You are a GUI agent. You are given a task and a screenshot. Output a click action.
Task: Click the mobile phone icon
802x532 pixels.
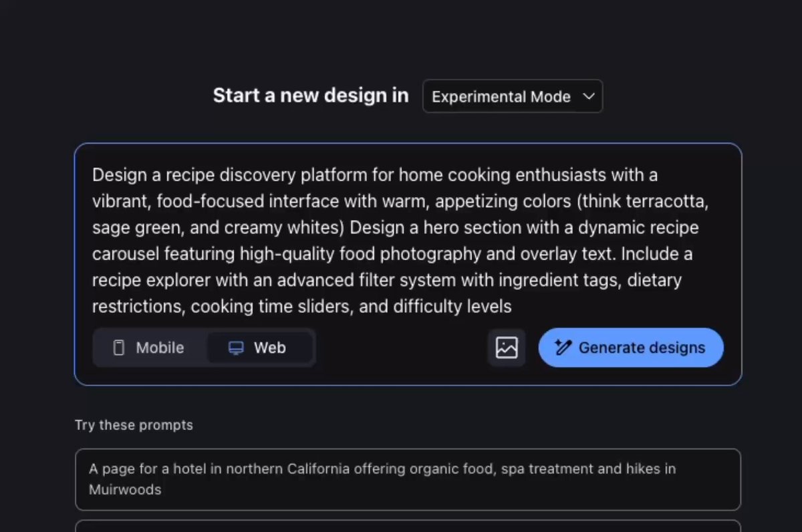(119, 348)
